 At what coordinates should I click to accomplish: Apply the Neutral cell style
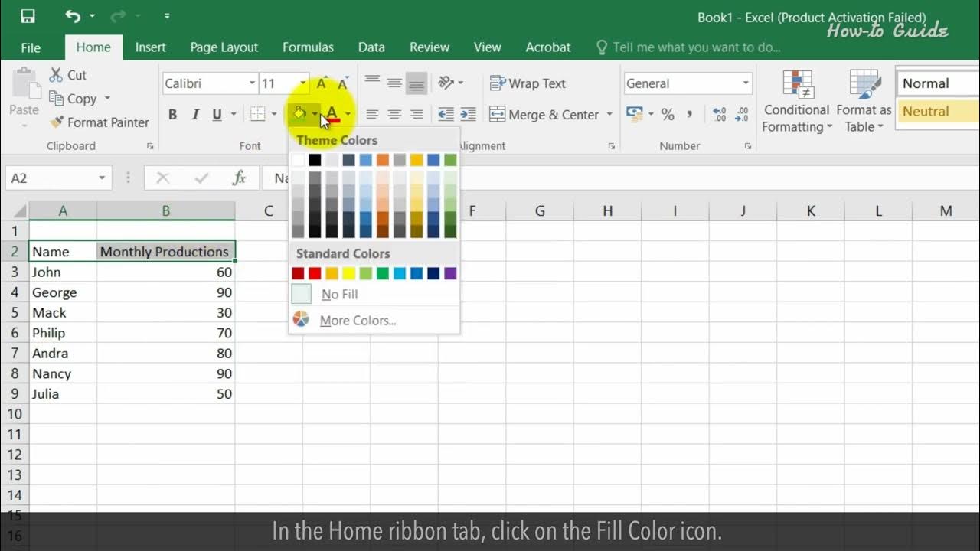click(937, 112)
